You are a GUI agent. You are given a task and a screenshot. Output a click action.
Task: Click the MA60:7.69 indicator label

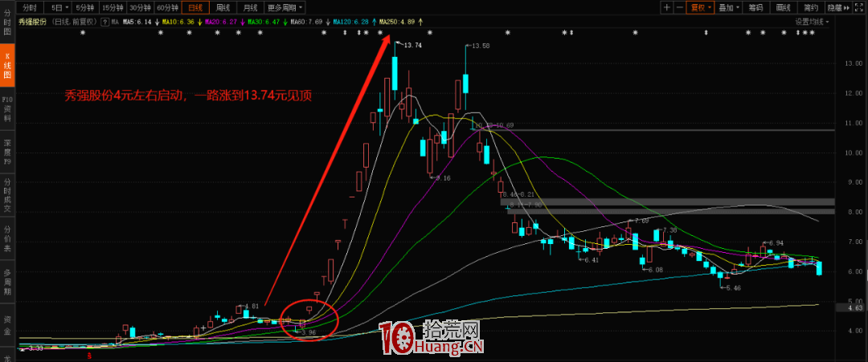(309, 22)
